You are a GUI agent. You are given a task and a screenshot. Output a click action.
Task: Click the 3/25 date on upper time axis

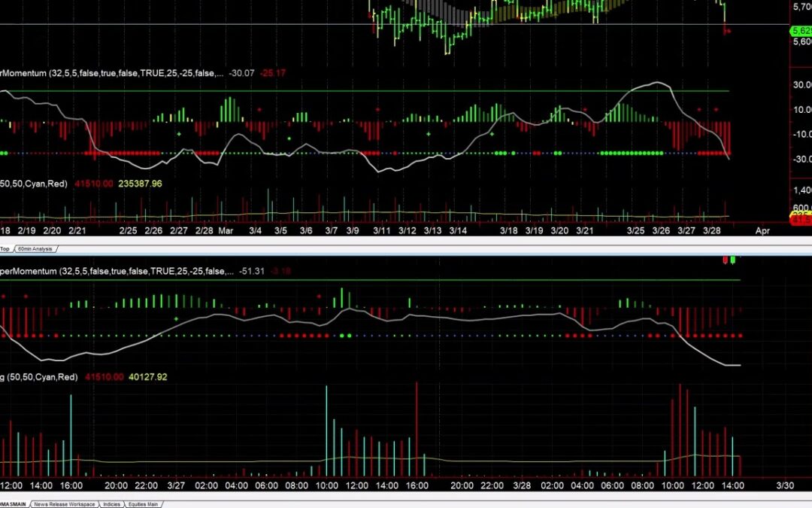click(636, 232)
